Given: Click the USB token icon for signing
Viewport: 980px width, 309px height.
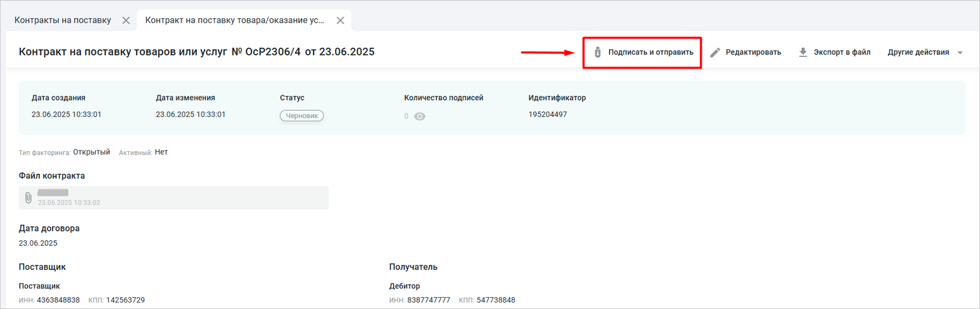Looking at the screenshot, I should [598, 52].
